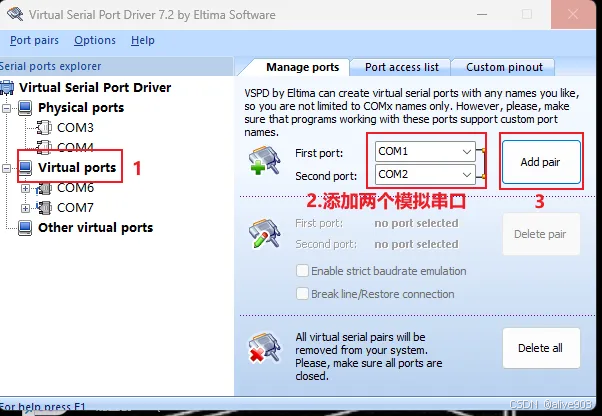The width and height of the screenshot is (602, 416).
Task: Click the Physical ports computer icon
Action: pos(25,108)
